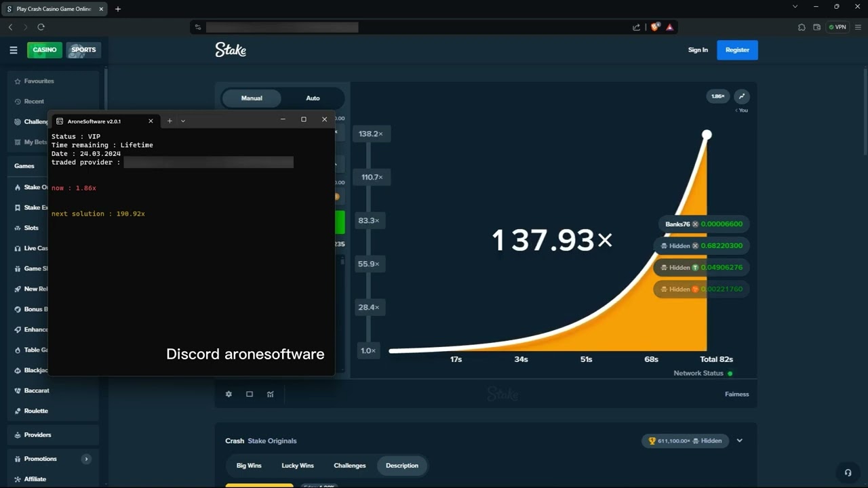Expand the Crash info panel chevron
This screenshot has width=868, height=488.
click(740, 441)
